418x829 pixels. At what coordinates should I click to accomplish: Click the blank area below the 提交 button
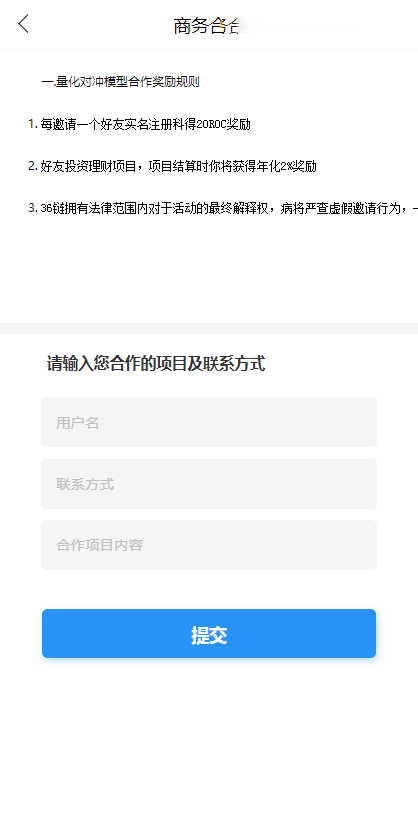coord(209,740)
